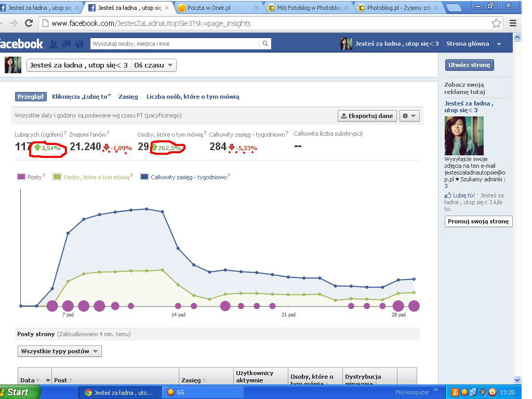
Task: Click the Utwórz stronę button
Action: coord(469,65)
